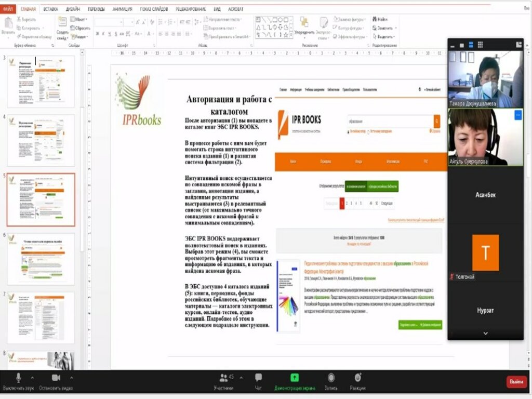Toggle text shadow (S) formatting

point(116,34)
